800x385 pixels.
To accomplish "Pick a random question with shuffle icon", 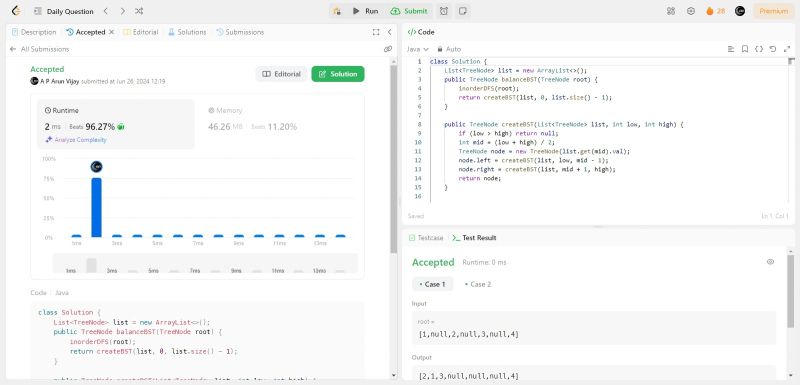I will click(x=139, y=11).
